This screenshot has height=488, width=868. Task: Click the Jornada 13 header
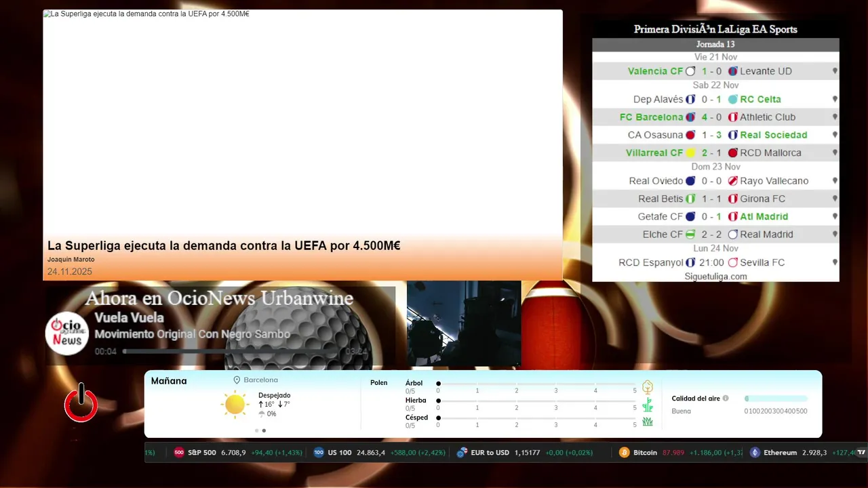tap(715, 45)
